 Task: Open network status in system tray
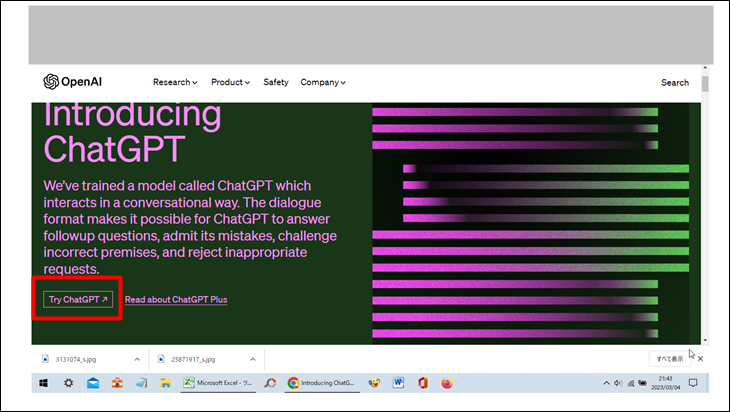tap(631, 383)
